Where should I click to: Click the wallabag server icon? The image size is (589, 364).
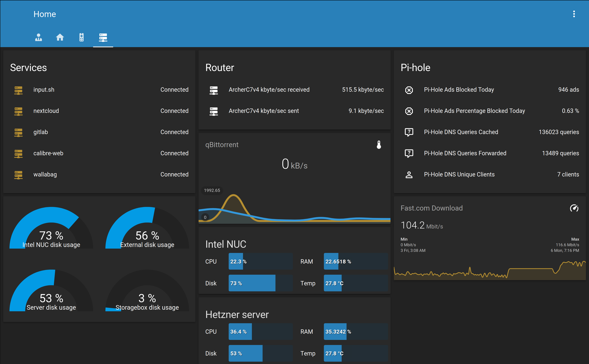click(18, 175)
